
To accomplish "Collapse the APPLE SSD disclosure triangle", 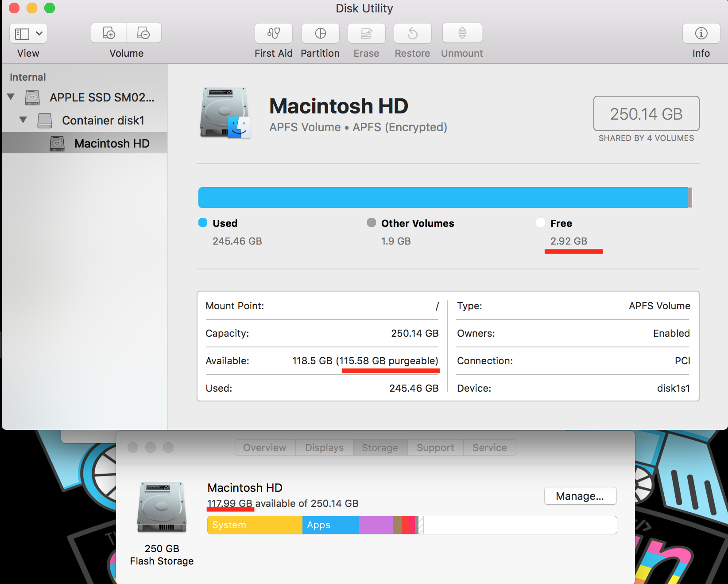I will pos(11,97).
